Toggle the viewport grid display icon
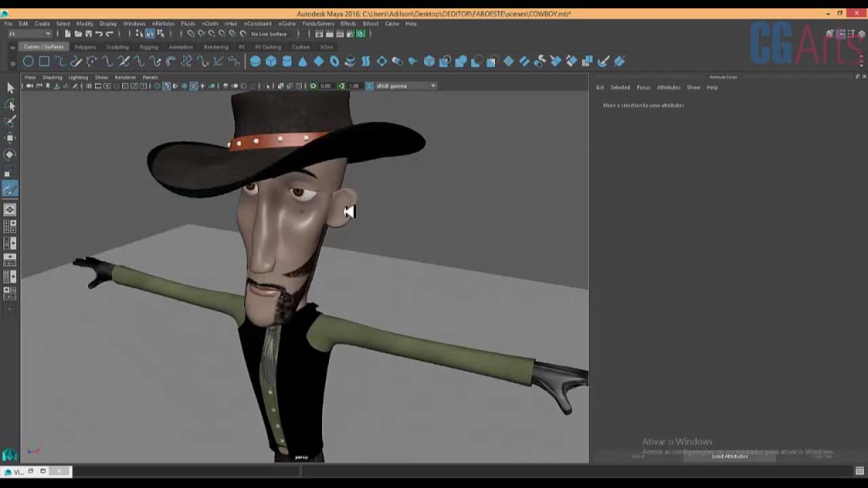The image size is (868, 488). 89,86
